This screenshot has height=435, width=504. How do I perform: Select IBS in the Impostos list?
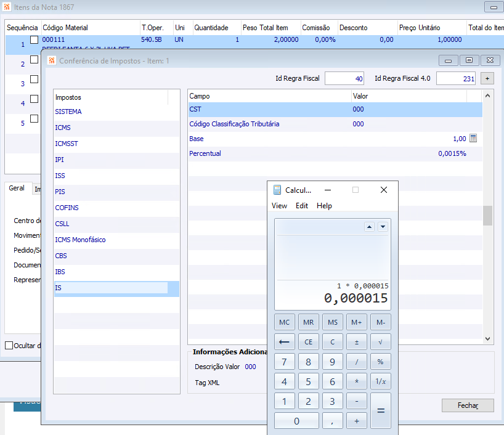click(116, 272)
